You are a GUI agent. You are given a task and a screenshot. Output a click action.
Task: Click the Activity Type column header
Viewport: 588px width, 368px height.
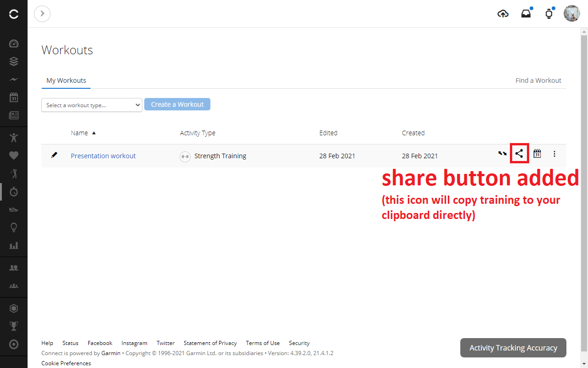[x=198, y=133]
